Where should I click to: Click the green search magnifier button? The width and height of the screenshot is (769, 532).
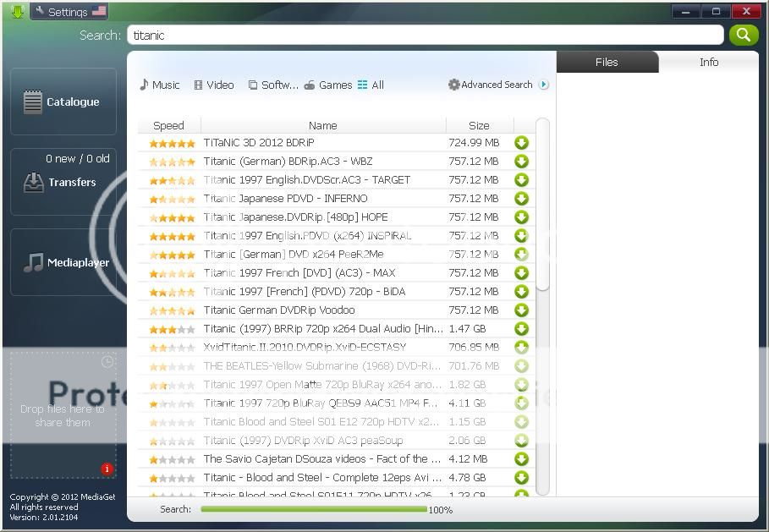tap(743, 35)
